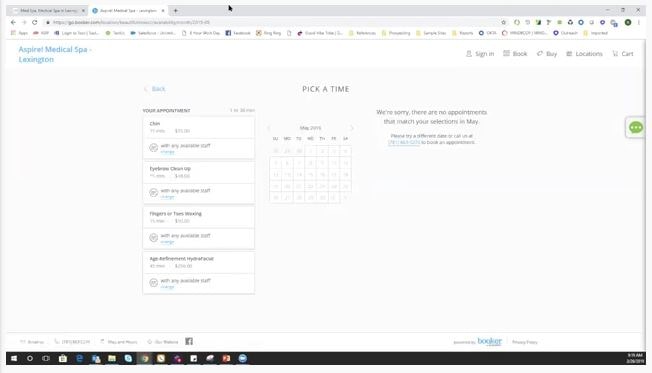Select staff icon under Eyebrow Clean Up
The height and width of the screenshot is (373, 652).
coord(153,193)
